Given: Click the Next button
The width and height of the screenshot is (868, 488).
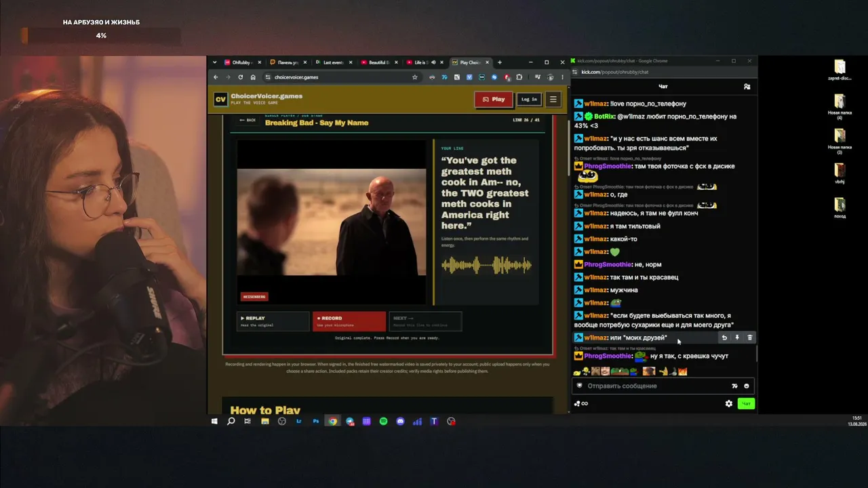Looking at the screenshot, I should click(425, 321).
